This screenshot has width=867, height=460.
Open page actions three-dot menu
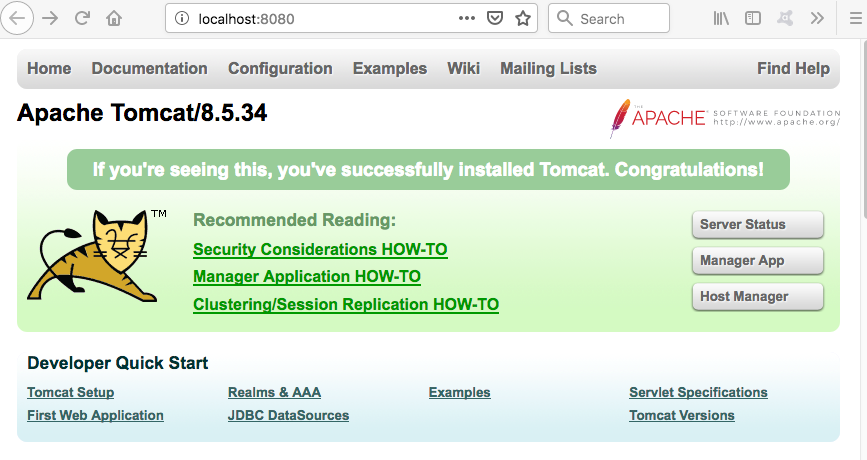tap(467, 18)
